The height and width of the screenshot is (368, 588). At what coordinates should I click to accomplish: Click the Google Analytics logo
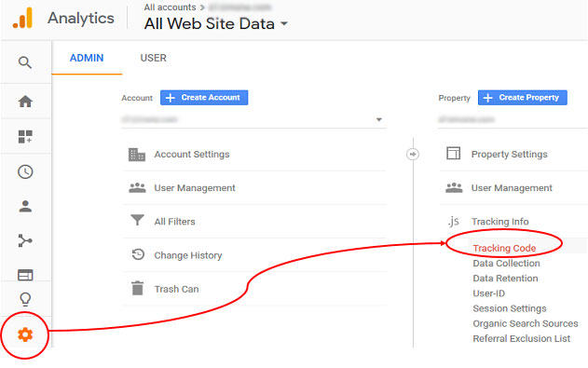22,18
